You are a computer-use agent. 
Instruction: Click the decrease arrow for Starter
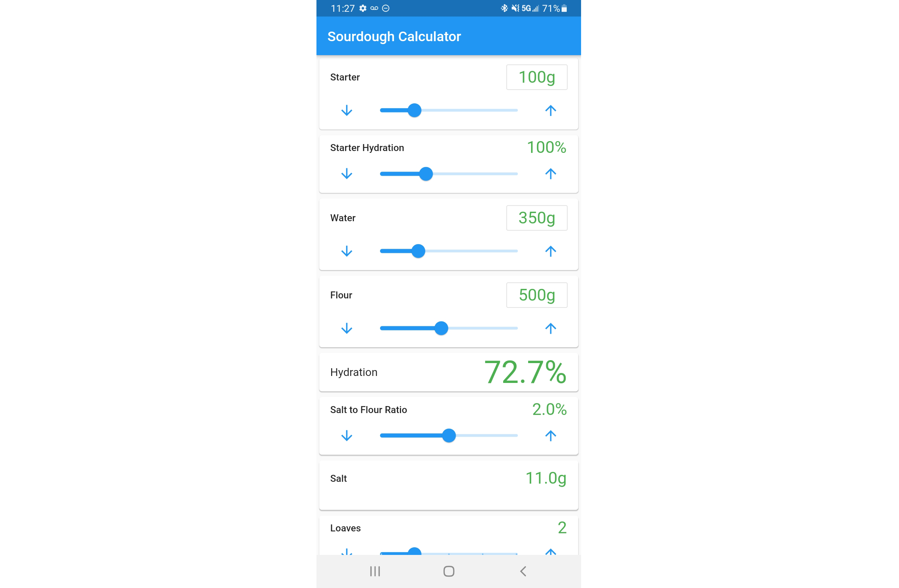coord(347,110)
